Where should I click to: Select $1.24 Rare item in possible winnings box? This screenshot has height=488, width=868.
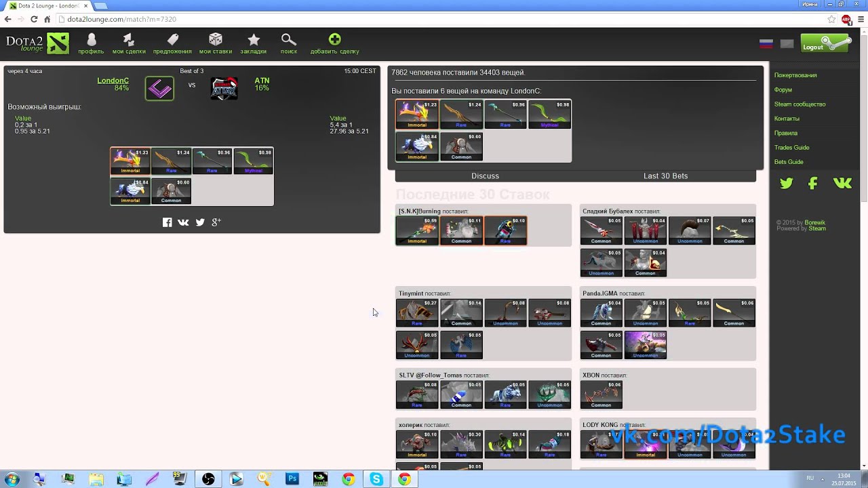[x=171, y=161]
